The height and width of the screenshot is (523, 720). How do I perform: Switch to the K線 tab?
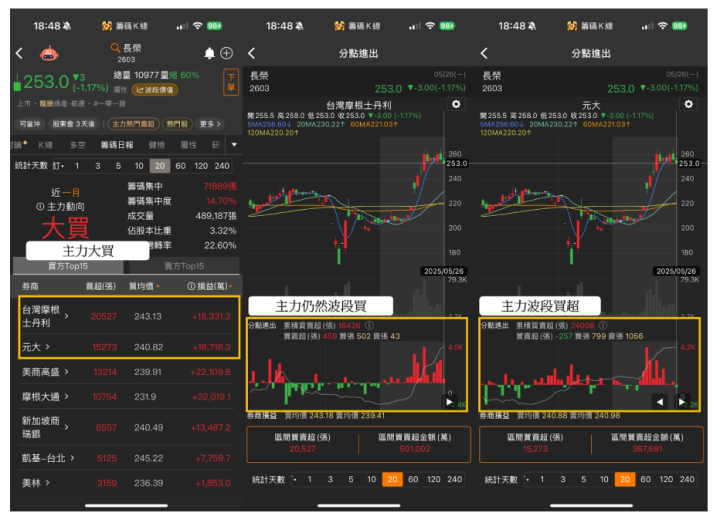coord(45,145)
